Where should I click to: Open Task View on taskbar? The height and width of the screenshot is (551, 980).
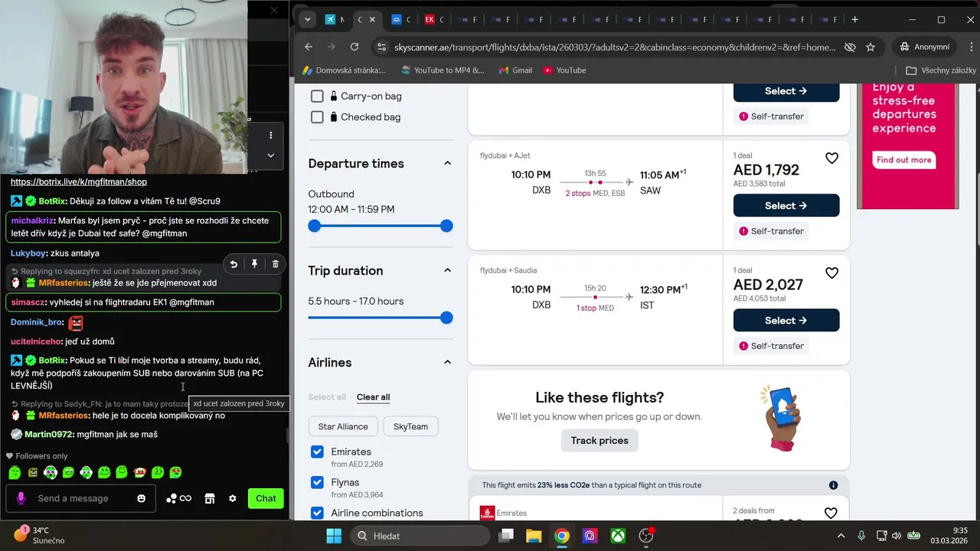point(505,536)
